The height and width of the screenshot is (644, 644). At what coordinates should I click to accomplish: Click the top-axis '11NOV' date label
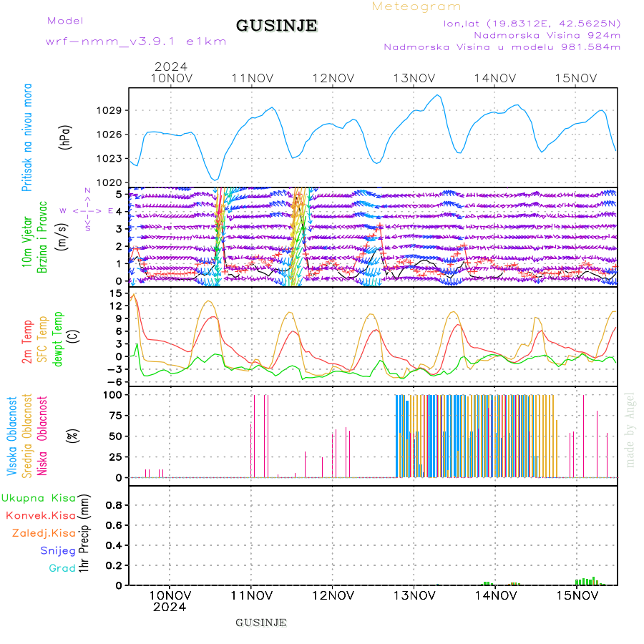(x=252, y=79)
